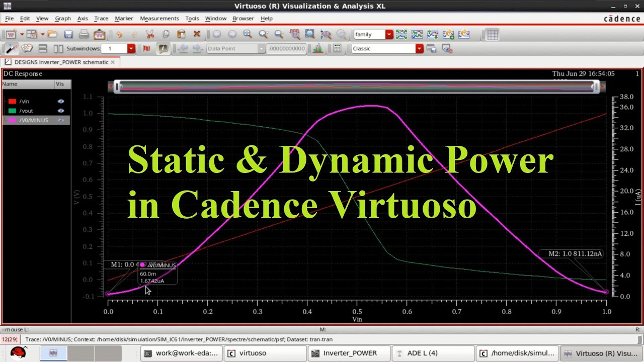Screen dimensions: 644x362
Task: Switch to work@work-eda terminal in taskbar
Action: 181,353
